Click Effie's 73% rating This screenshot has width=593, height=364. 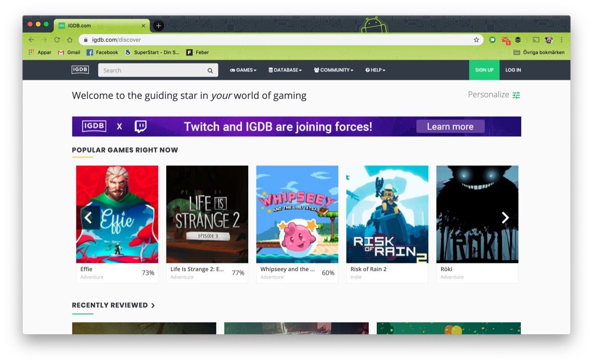(x=148, y=273)
